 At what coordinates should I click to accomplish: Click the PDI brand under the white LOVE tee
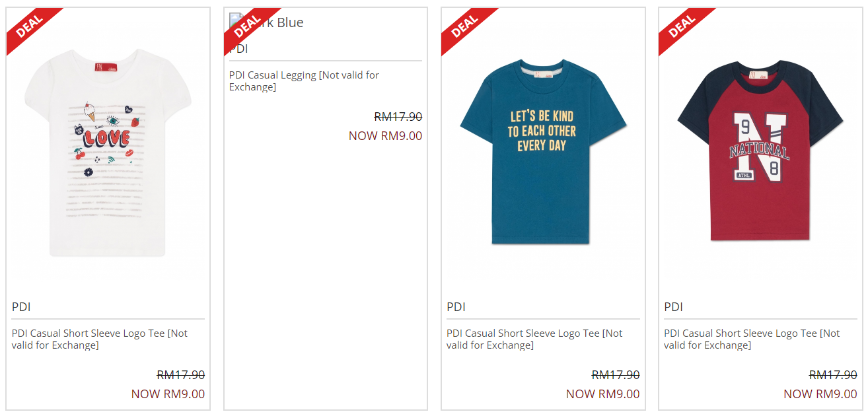tap(21, 307)
